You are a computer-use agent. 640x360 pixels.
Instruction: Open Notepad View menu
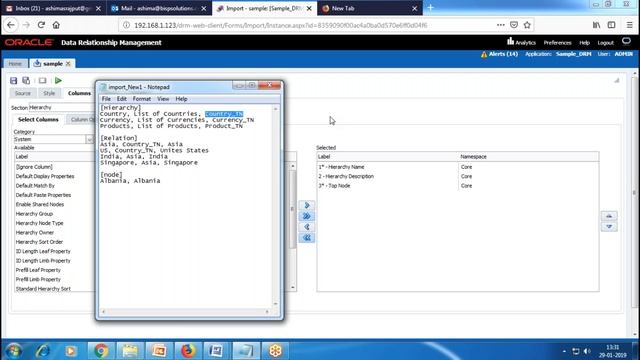(163, 99)
